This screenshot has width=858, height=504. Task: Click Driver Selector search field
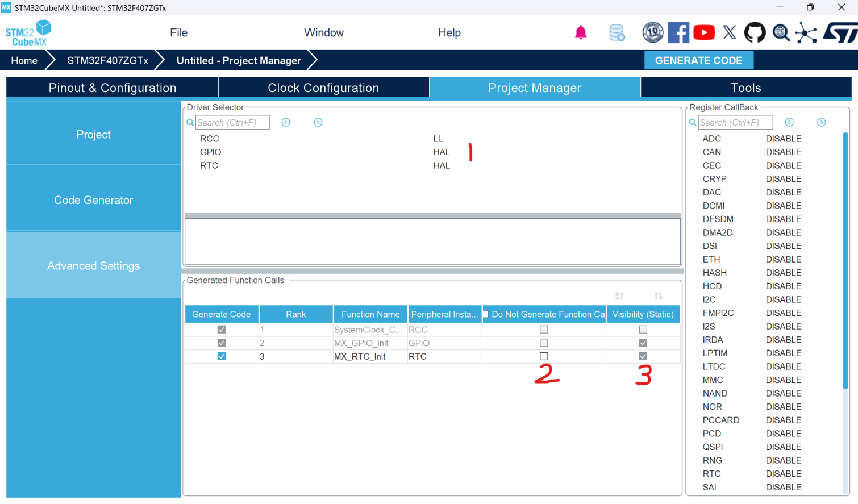(x=232, y=122)
